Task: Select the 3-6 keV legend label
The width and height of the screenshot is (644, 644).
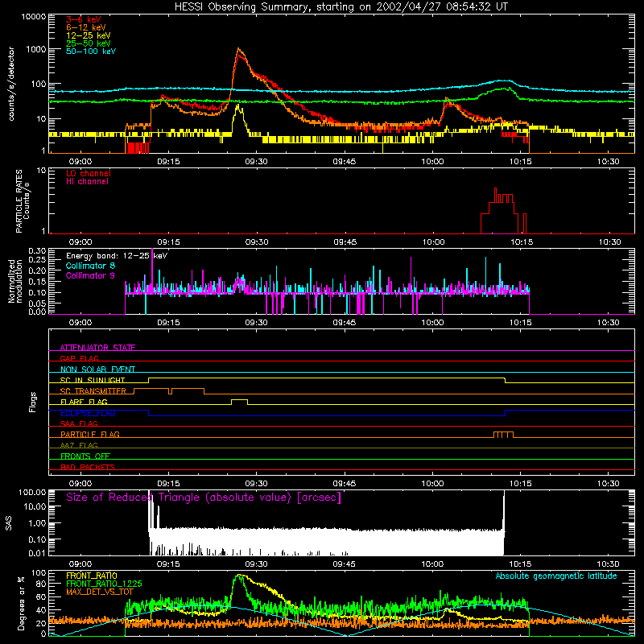Action: (84, 19)
